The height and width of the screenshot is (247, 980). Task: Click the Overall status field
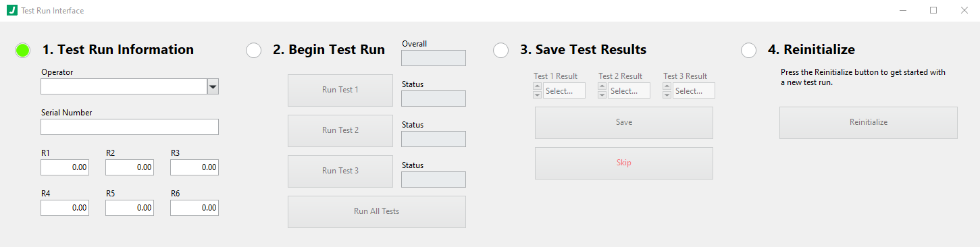coord(434,58)
